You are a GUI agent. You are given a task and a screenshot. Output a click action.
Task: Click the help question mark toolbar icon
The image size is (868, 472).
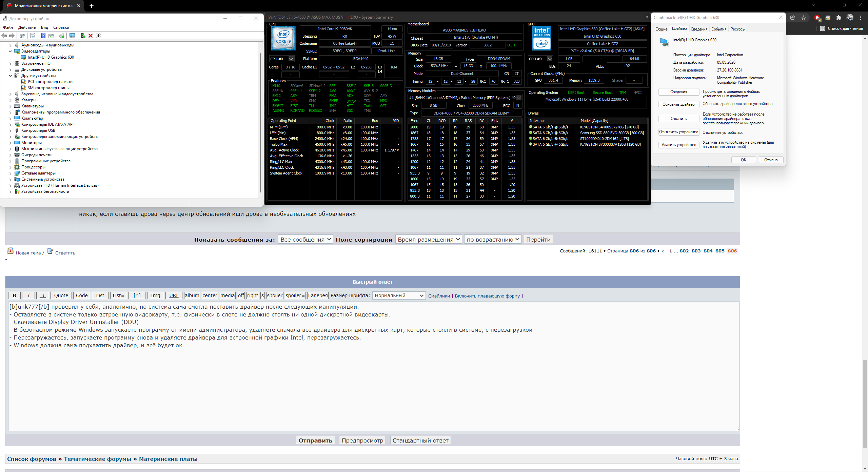(x=43, y=36)
